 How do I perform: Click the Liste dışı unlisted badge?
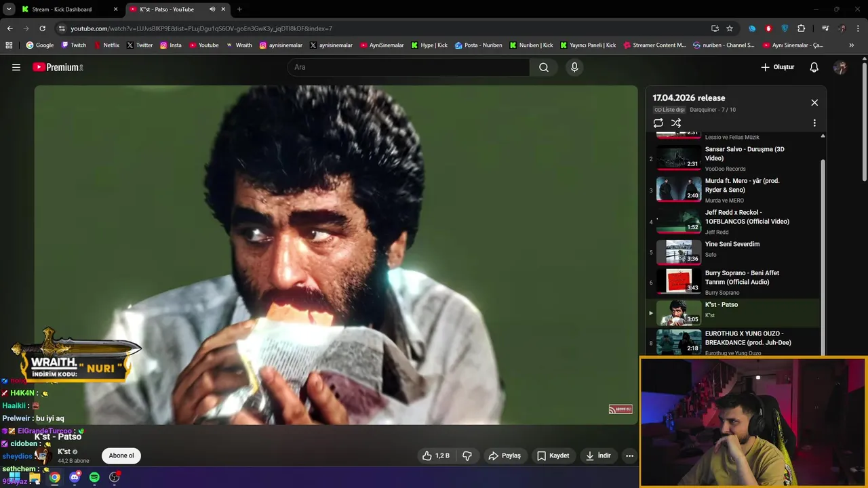coord(669,110)
